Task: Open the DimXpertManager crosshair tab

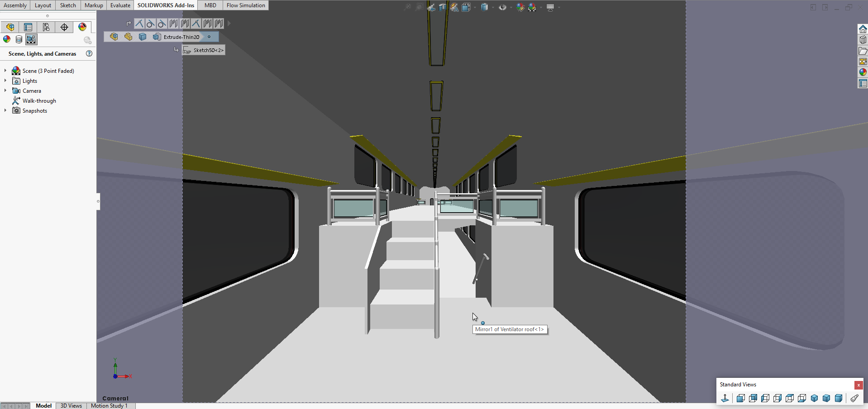Action: pos(64,27)
